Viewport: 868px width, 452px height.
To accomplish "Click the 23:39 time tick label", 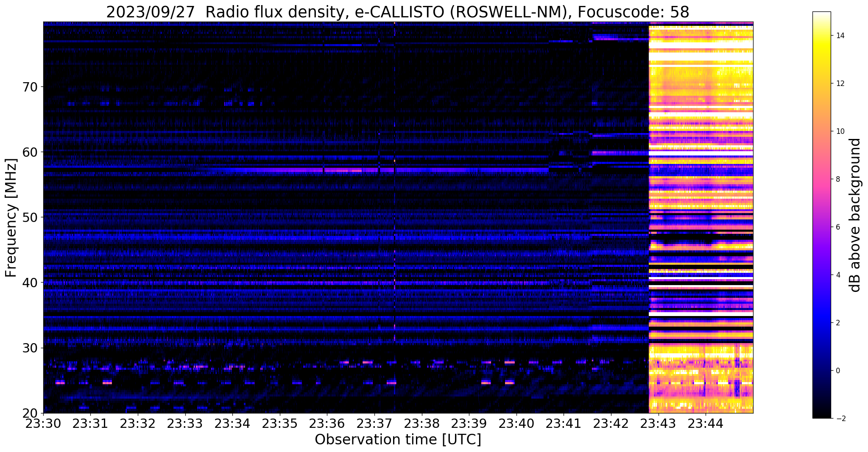I will [469, 424].
